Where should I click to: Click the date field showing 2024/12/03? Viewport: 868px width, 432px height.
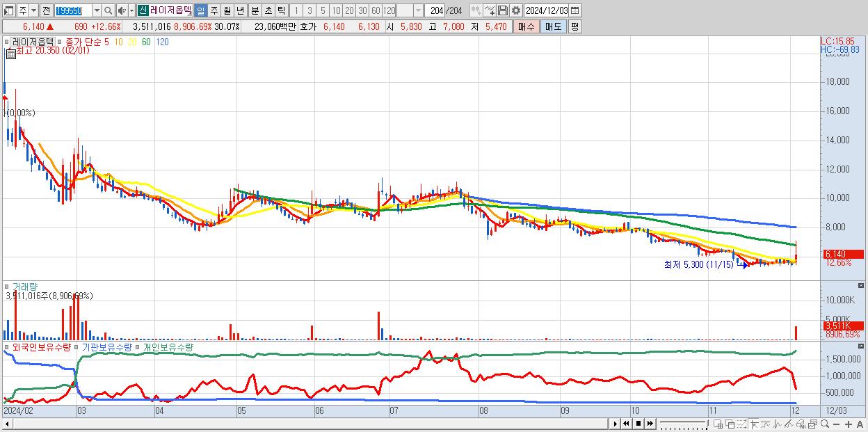point(547,10)
